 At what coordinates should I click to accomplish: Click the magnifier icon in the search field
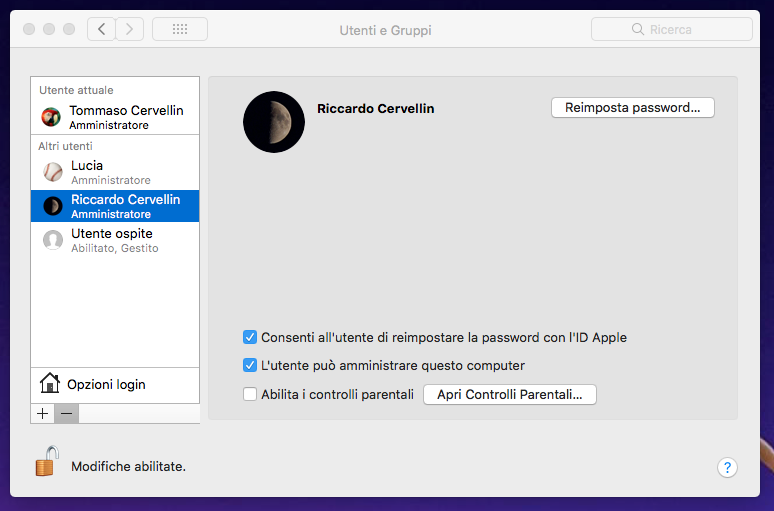pyautogui.click(x=638, y=30)
